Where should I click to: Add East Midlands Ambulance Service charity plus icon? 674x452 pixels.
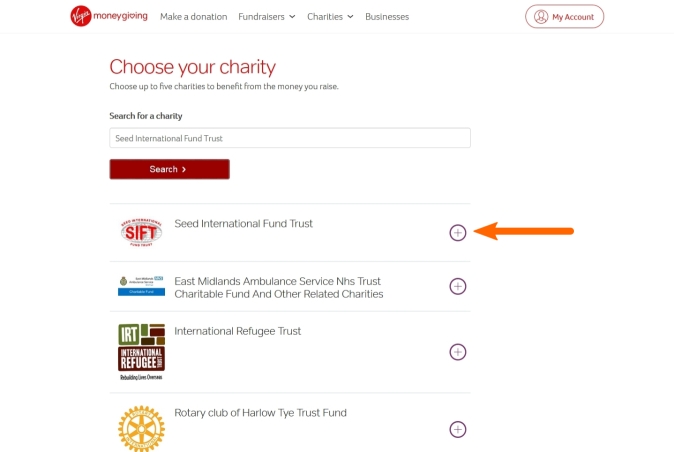coord(458,286)
